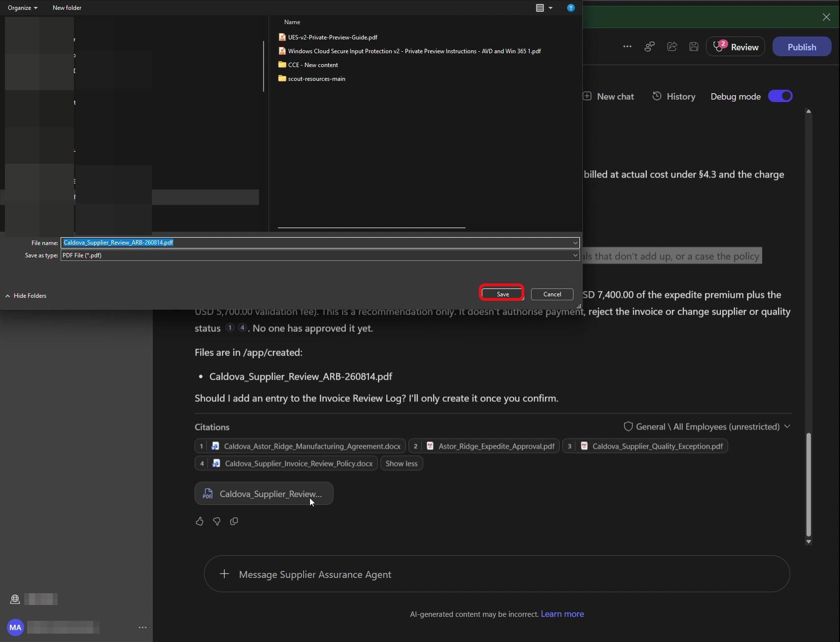Toggle Debug mode switch off
This screenshot has width=840, height=642.
(x=780, y=96)
